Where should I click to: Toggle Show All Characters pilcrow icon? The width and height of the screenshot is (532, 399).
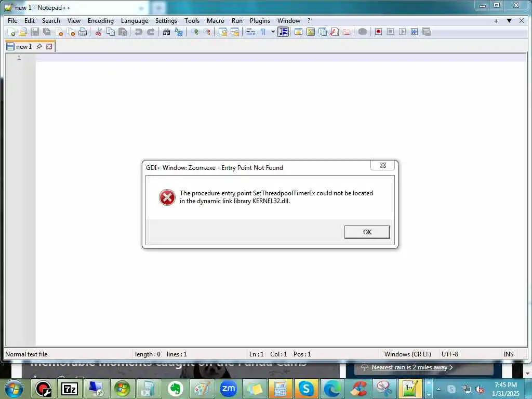pos(263,32)
